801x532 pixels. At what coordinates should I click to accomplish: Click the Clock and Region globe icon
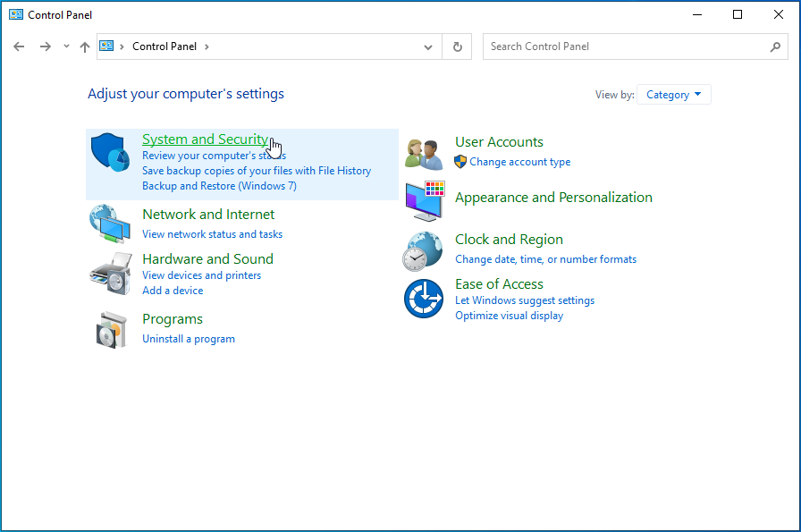pyautogui.click(x=424, y=250)
